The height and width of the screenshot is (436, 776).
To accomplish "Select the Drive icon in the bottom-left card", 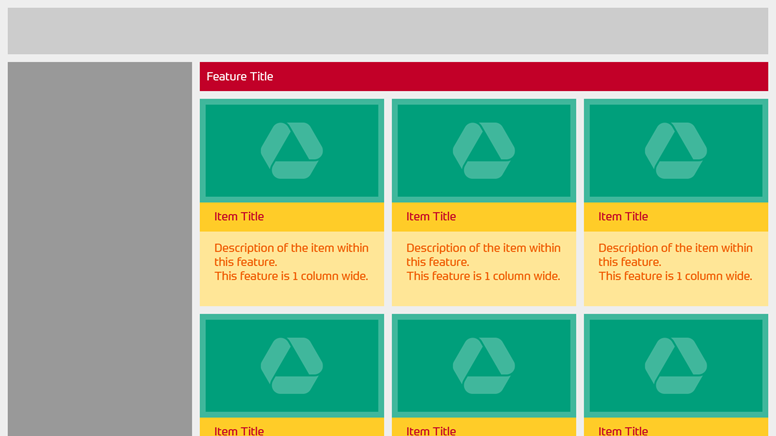I will (292, 365).
